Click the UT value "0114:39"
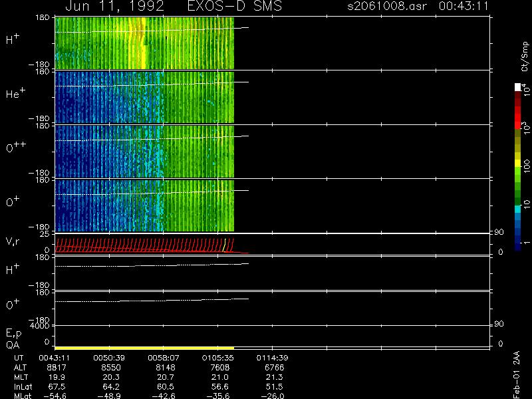This screenshot has width=532, height=399. [x=272, y=358]
